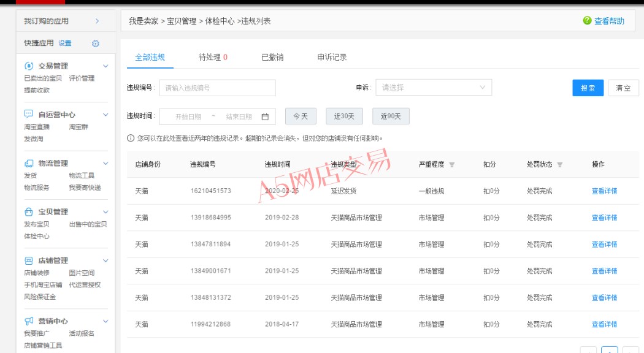Click the info icon beside record notice

(131, 139)
